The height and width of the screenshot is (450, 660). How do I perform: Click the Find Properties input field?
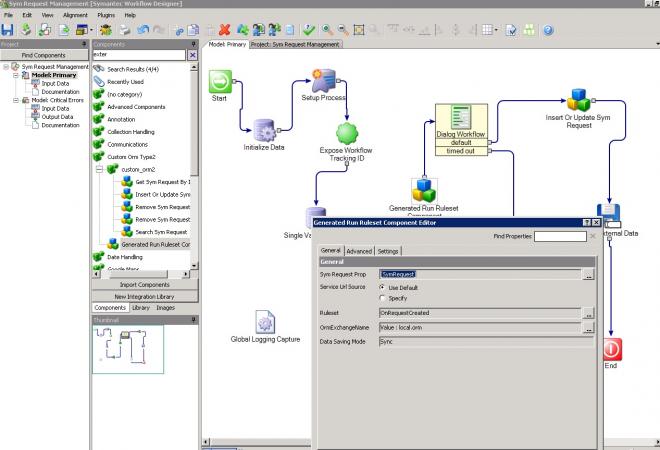pyautogui.click(x=560, y=236)
